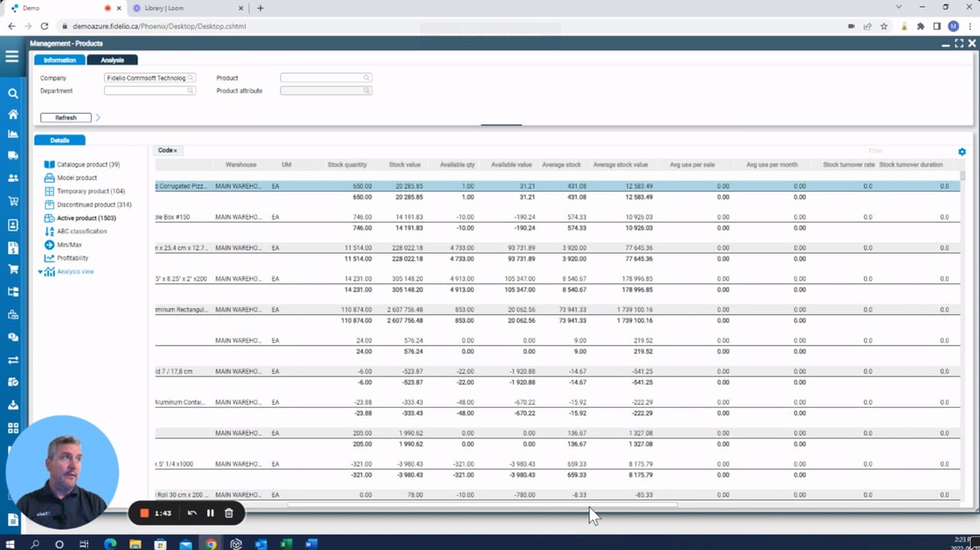Open Product attribute lookup magnifier

(367, 91)
